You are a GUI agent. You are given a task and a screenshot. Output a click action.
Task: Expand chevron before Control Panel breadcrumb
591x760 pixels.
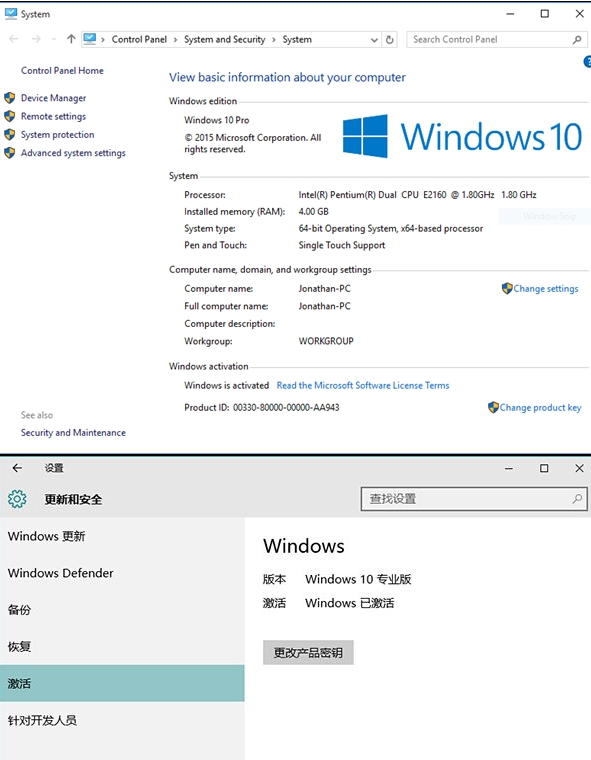point(103,40)
